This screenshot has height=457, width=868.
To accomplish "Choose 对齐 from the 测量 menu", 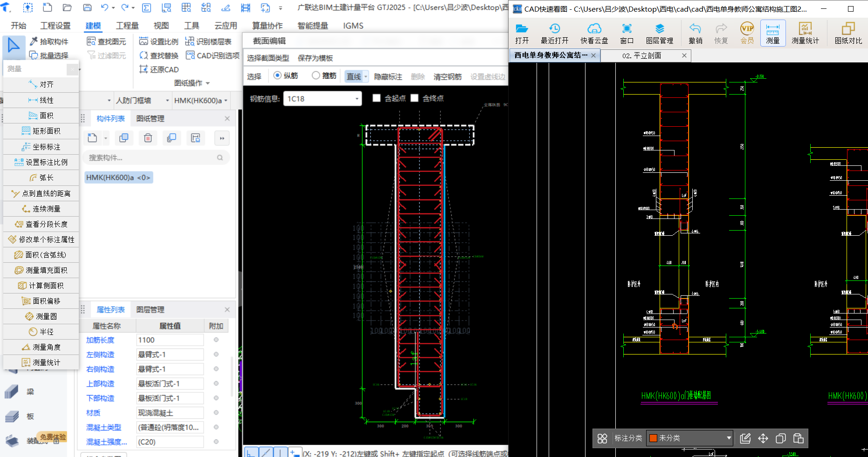I will click(x=41, y=84).
